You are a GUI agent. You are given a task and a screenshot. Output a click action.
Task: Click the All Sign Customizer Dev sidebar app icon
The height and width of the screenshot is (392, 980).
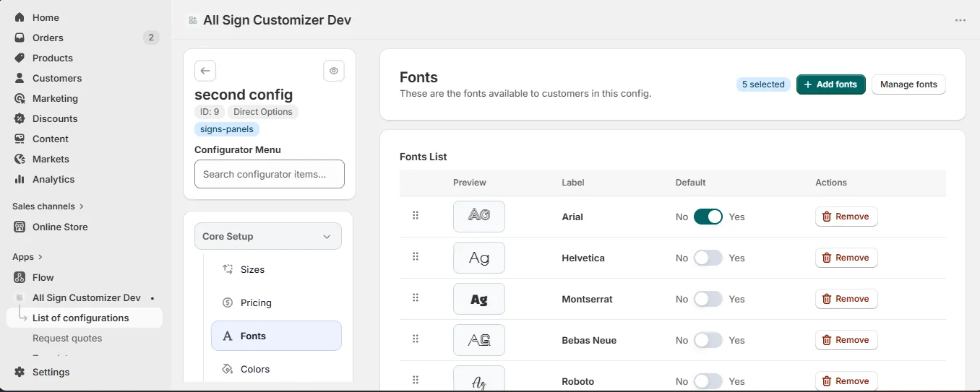click(20, 297)
